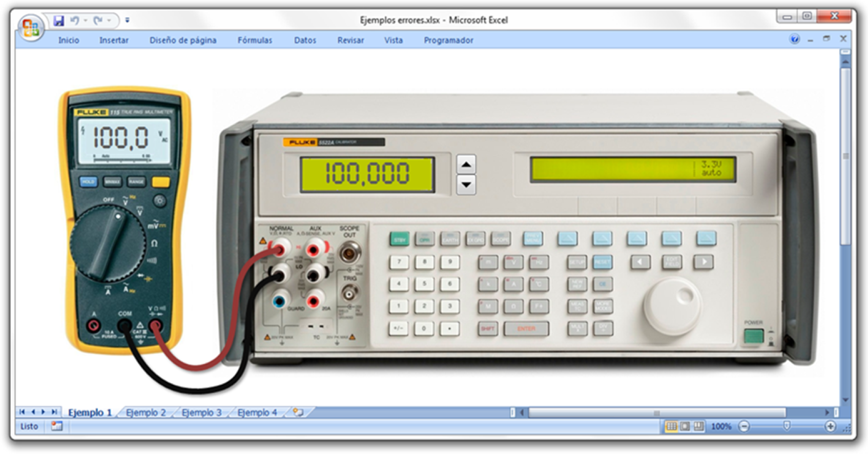Insert a new worksheet tab
Viewport: 868px width, 454px height.
pos(298,412)
